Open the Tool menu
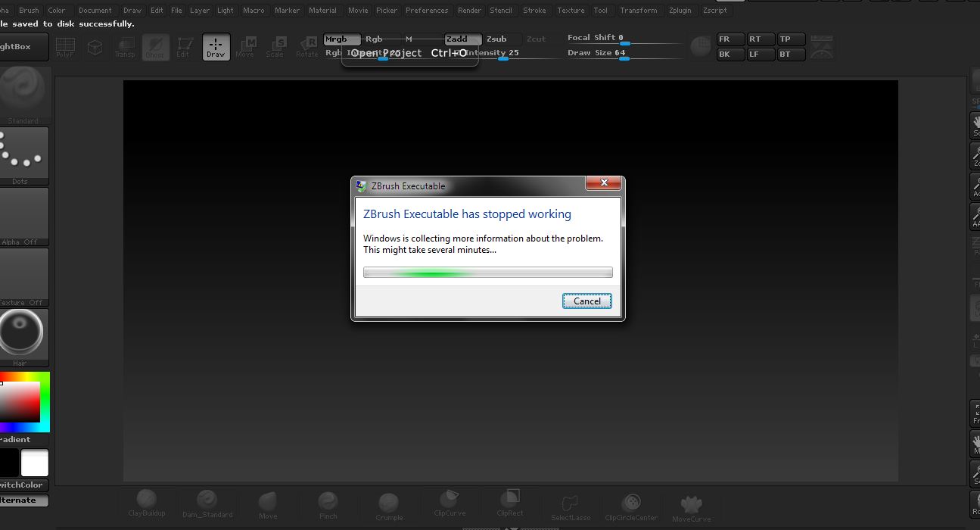980x530 pixels. (x=601, y=11)
